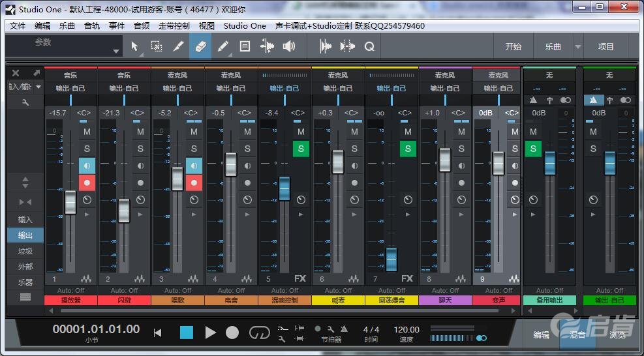The width and height of the screenshot is (644, 356).
Task: Open the 视图 menu
Action: (207, 26)
